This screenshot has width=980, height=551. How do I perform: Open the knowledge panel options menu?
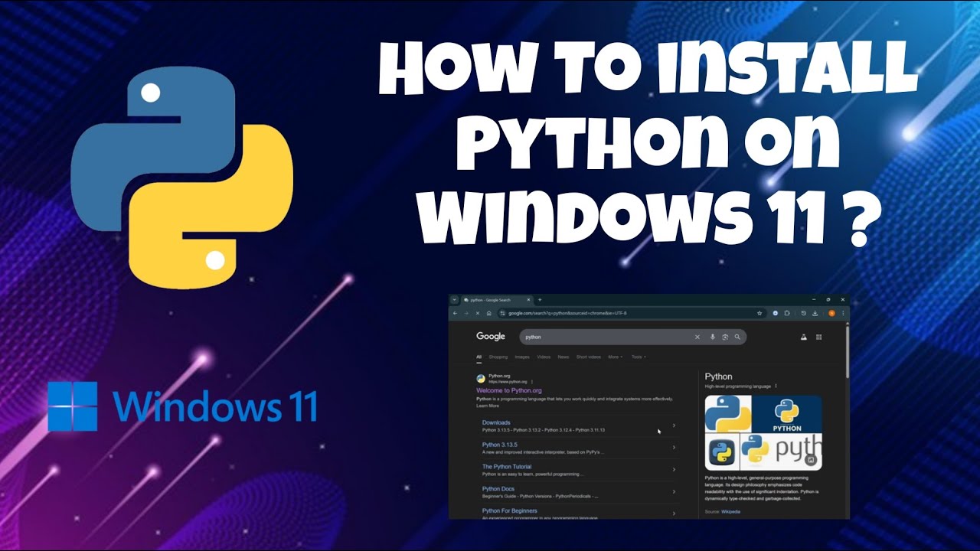pos(776,386)
